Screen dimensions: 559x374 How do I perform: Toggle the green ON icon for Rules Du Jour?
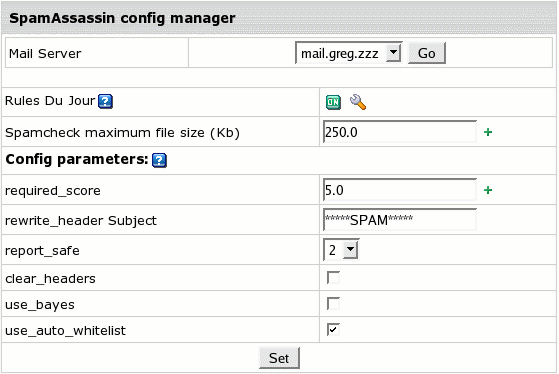pos(333,102)
